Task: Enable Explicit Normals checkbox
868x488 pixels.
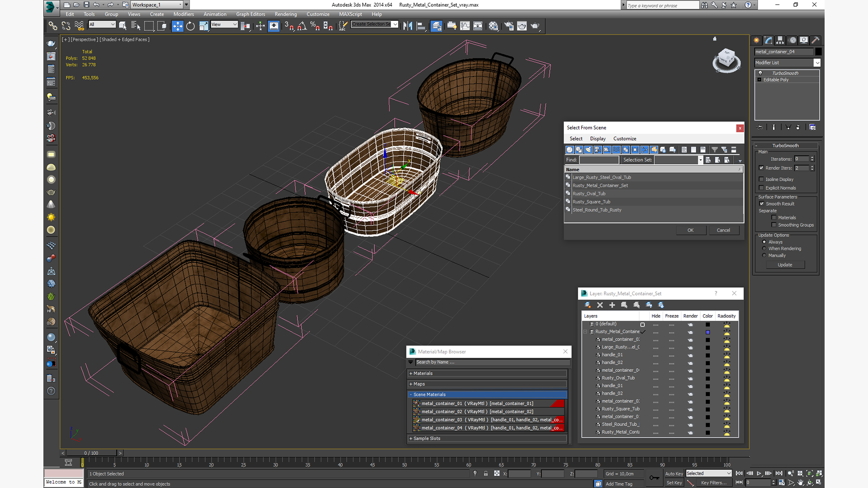Action: 762,188
